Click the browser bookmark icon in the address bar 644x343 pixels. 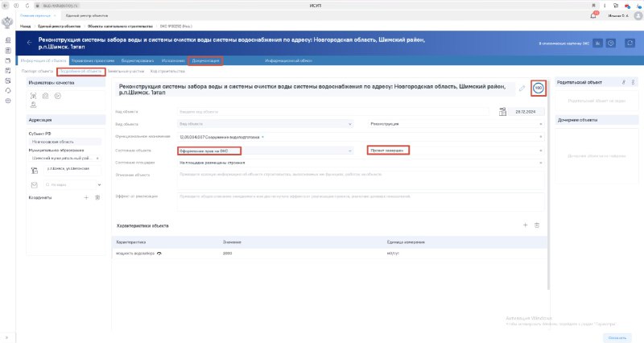(593, 6)
